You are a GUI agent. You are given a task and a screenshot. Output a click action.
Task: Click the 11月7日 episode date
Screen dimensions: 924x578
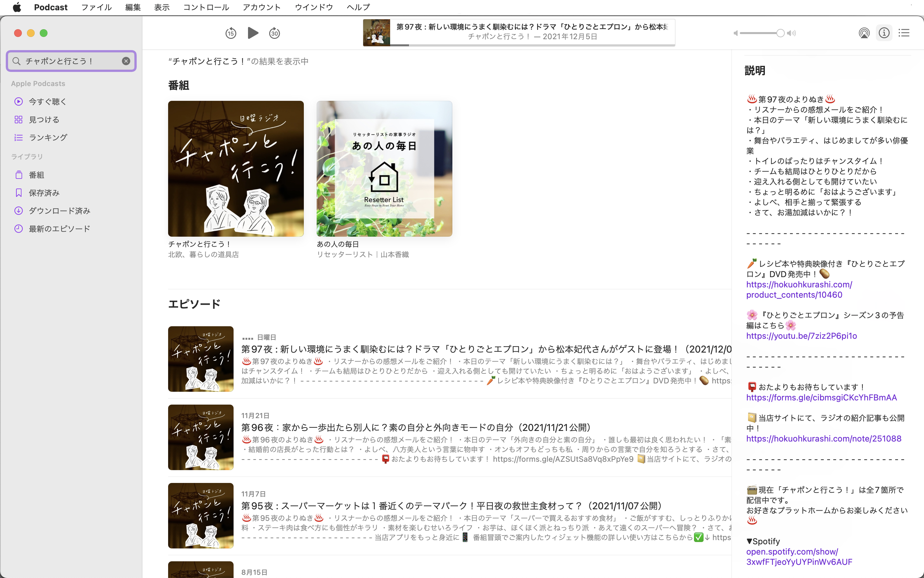pyautogui.click(x=253, y=494)
